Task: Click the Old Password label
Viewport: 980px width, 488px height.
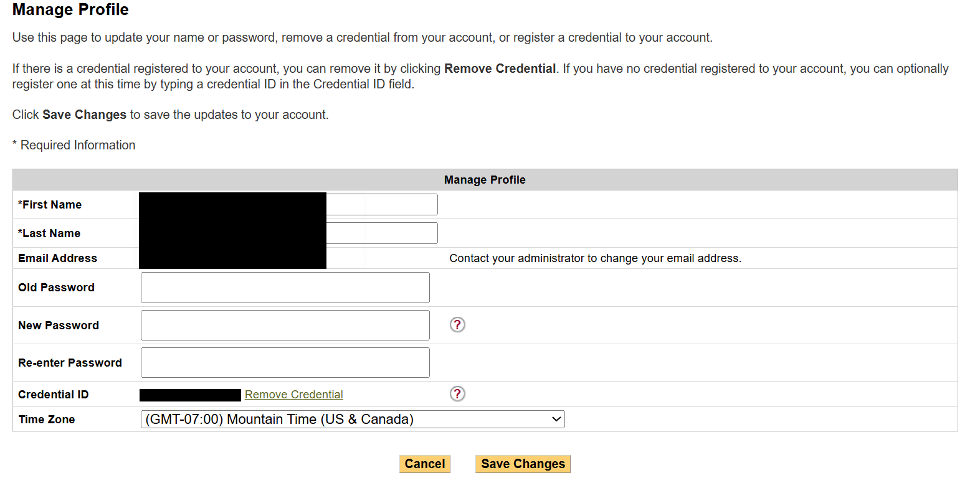Action: tap(56, 288)
